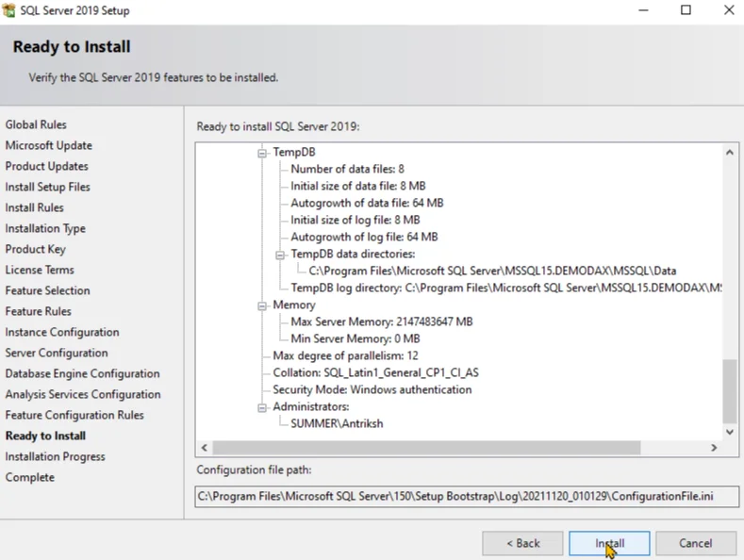The width and height of the screenshot is (744, 560).
Task: Select Install Setup Files step
Action: click(47, 187)
